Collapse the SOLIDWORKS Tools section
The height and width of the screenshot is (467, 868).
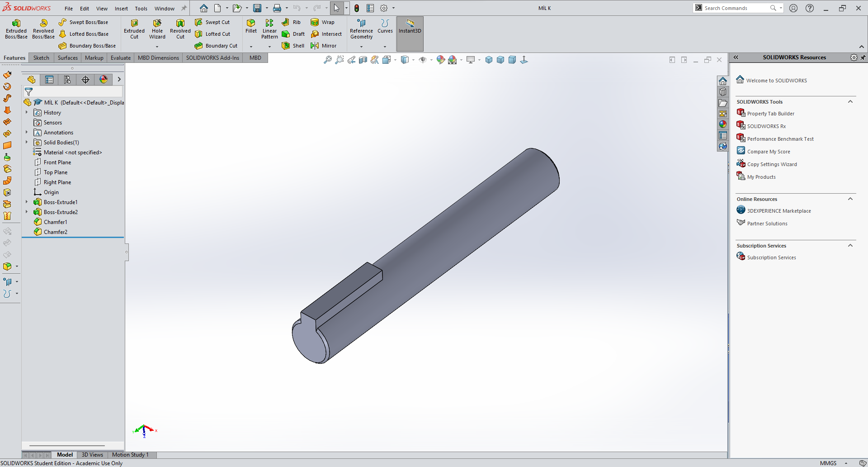850,102
